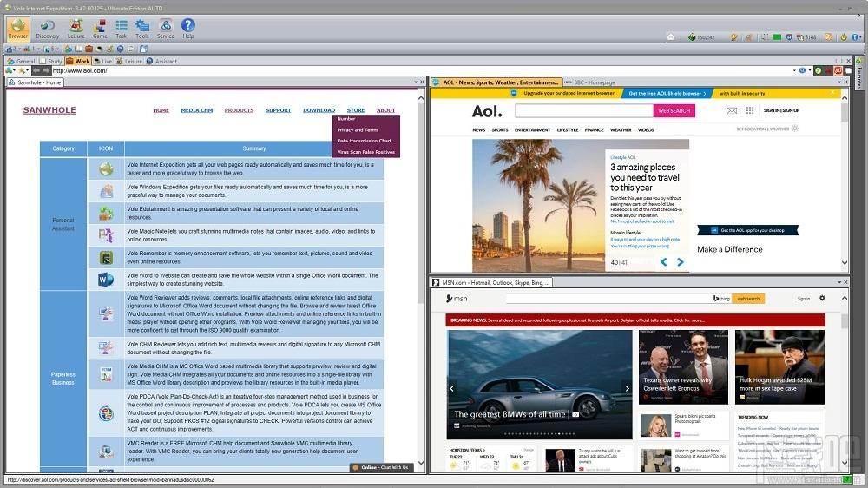
Task: Click the Vole PDCA row icon
Action: point(106,412)
